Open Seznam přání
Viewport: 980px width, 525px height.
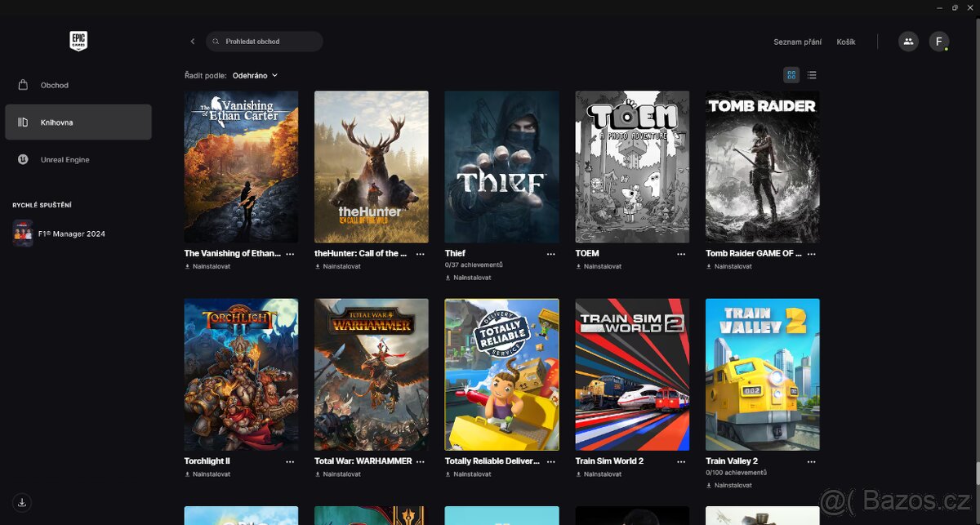pyautogui.click(x=798, y=41)
